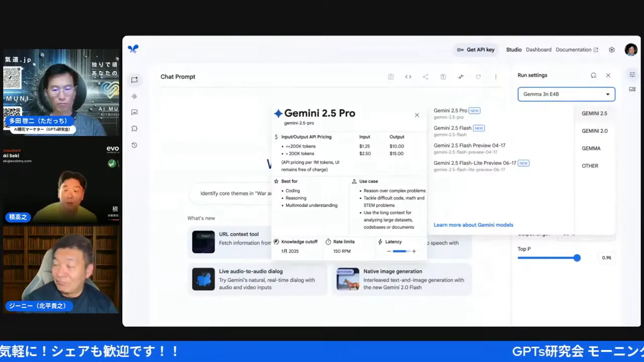Choose the Gemini 2.5 Pro model
This screenshot has width=644, height=362.
[x=501, y=113]
